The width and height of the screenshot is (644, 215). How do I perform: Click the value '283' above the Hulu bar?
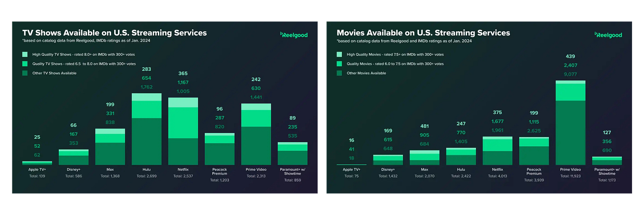pyautogui.click(x=146, y=69)
